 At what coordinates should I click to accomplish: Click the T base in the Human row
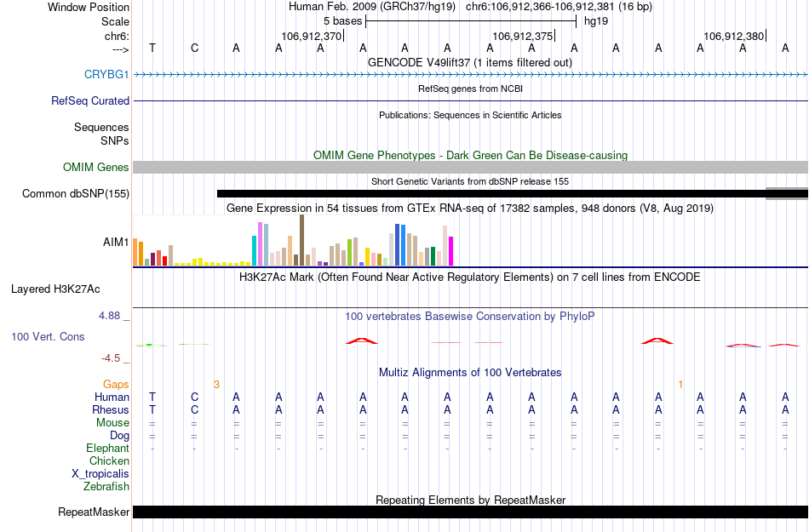pos(152,397)
